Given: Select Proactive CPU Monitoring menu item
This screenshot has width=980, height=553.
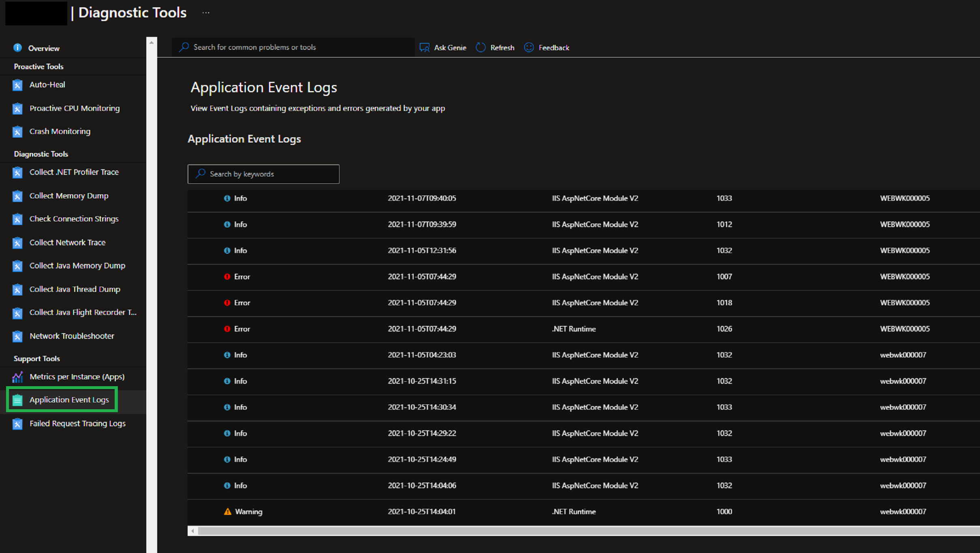Looking at the screenshot, I should coord(75,108).
